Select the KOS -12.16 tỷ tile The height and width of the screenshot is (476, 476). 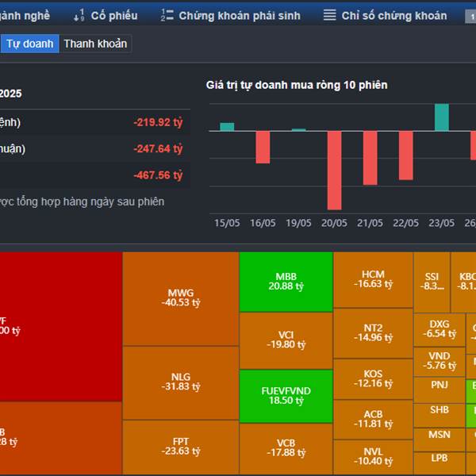point(373,379)
